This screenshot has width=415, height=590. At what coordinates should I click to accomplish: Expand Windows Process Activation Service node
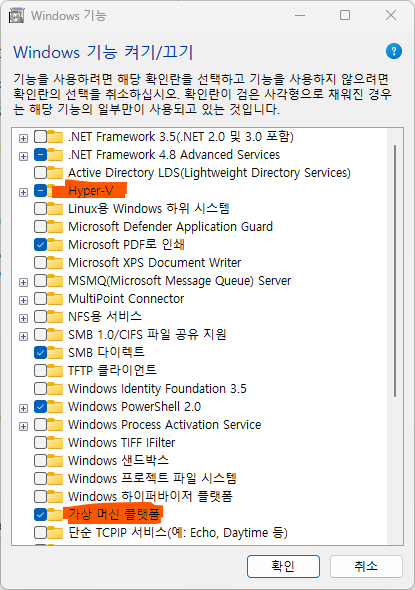tap(23, 426)
